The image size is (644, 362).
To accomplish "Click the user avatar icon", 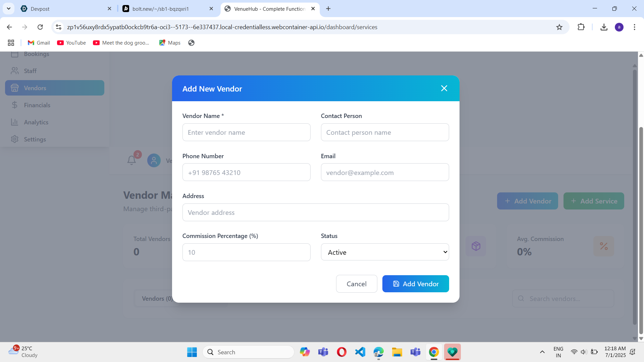I will [x=154, y=161].
